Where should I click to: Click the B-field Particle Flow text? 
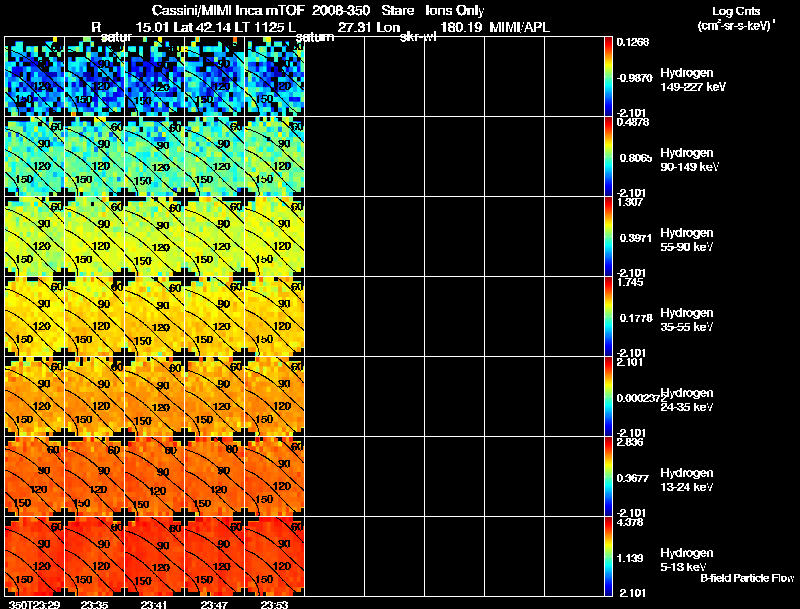coord(747,578)
